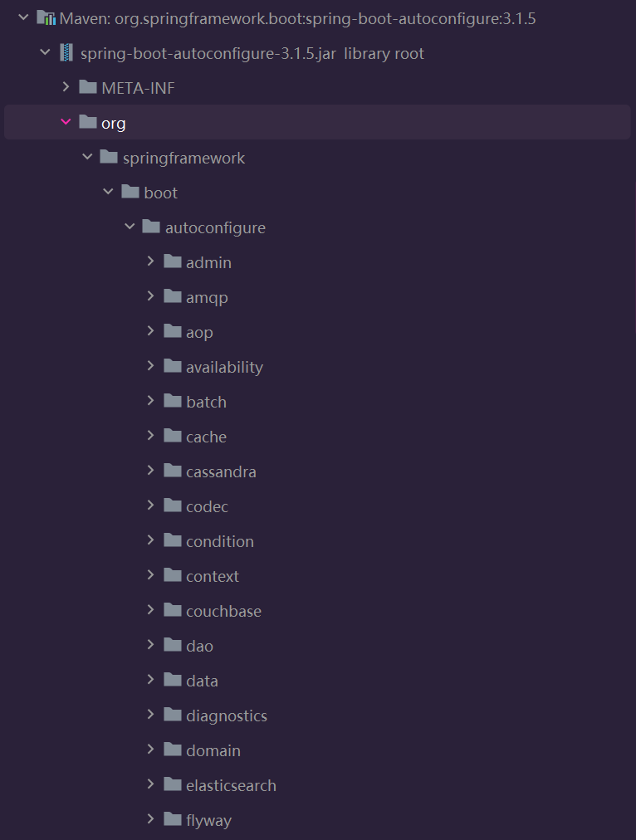The width and height of the screenshot is (636, 840).
Task: Collapse the springframework folder chevron
Action: click(x=87, y=157)
